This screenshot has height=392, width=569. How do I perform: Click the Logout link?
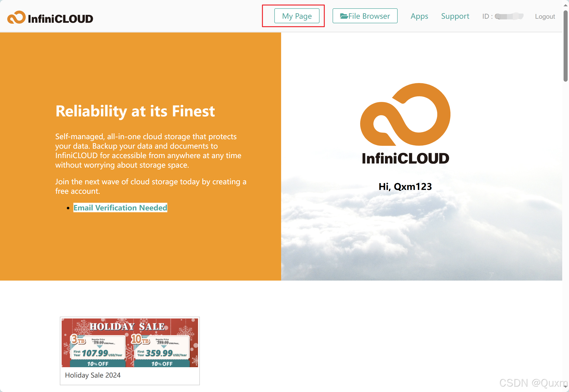click(545, 16)
